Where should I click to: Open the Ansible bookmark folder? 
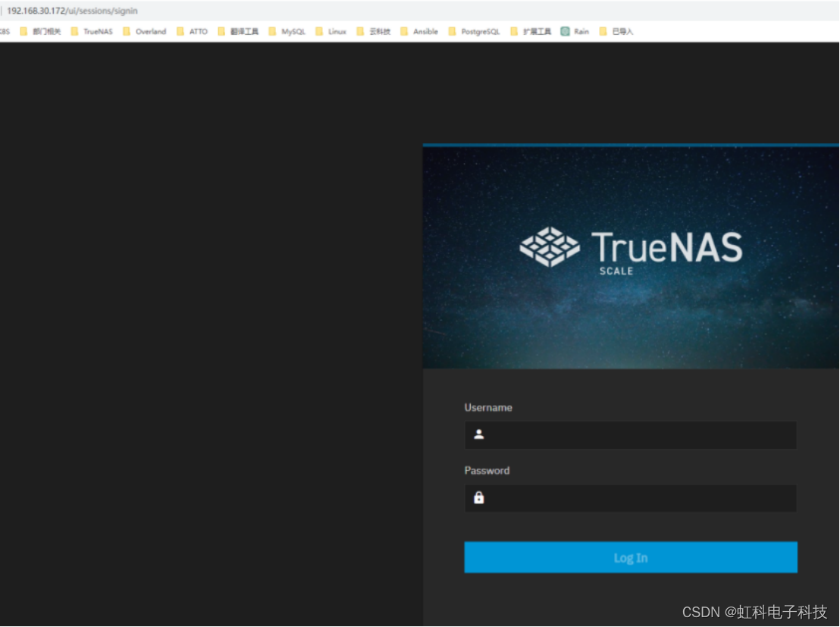pos(419,32)
